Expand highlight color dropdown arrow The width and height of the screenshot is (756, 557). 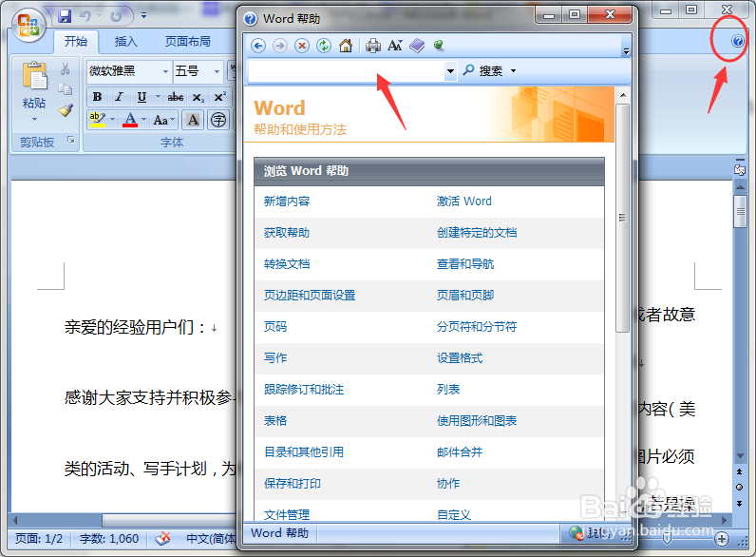pos(112,119)
